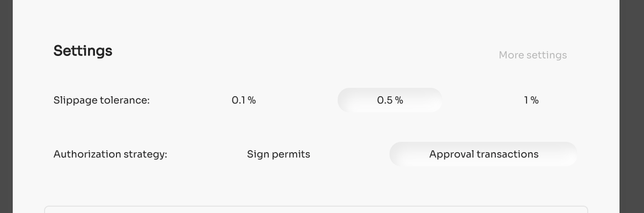This screenshot has height=213, width=644.
Task: Dismiss the dialog via the left dark backdrop
Action: coord(6,106)
